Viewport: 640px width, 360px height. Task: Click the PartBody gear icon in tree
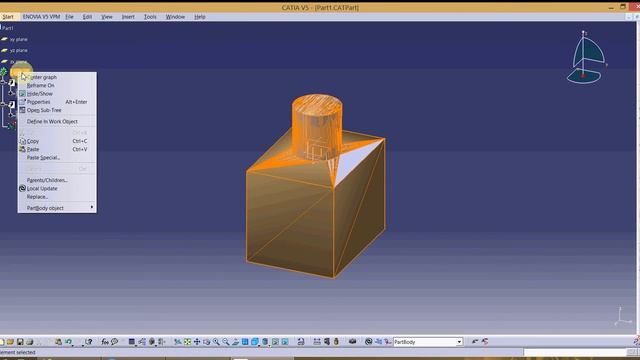click(4, 72)
